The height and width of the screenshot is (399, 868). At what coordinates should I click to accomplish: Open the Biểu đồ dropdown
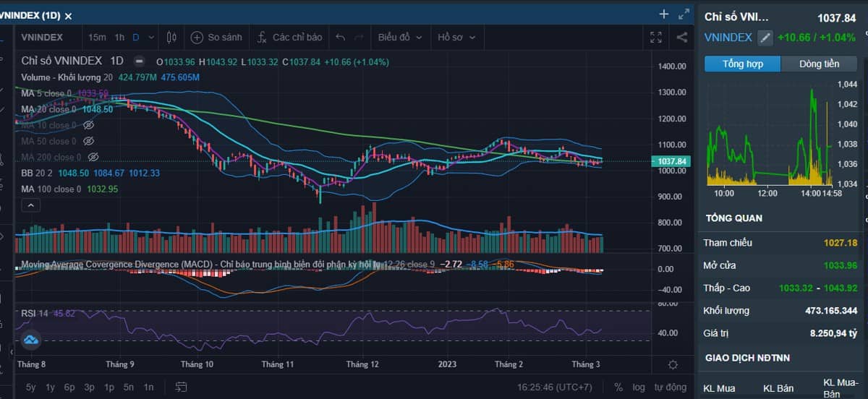pyautogui.click(x=399, y=37)
